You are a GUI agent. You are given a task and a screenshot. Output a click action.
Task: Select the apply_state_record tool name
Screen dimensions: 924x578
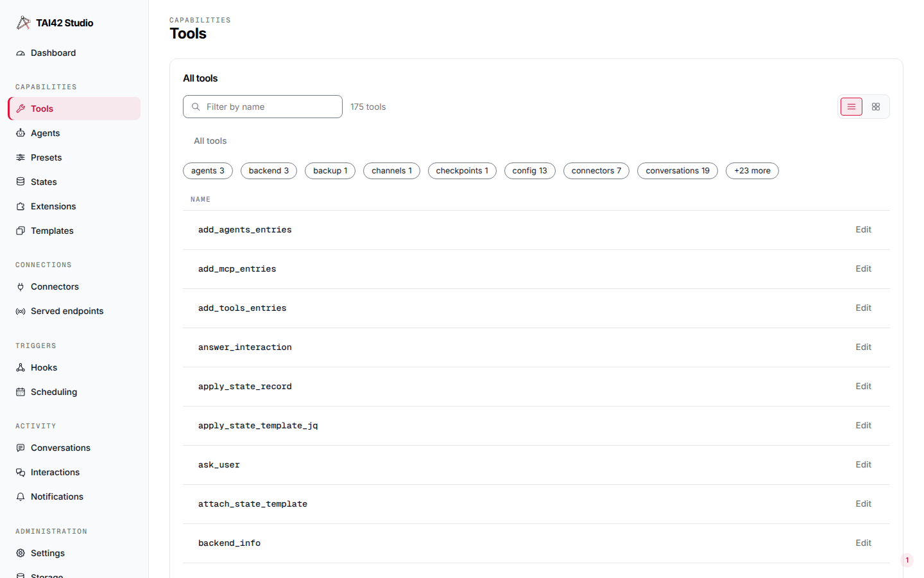244,387
